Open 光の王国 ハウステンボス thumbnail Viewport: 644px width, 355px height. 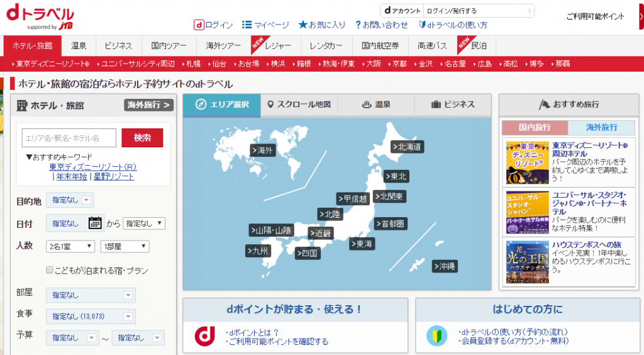[528, 262]
